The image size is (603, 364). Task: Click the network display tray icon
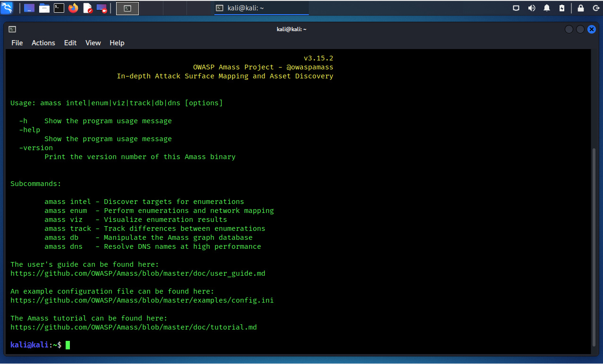point(516,8)
